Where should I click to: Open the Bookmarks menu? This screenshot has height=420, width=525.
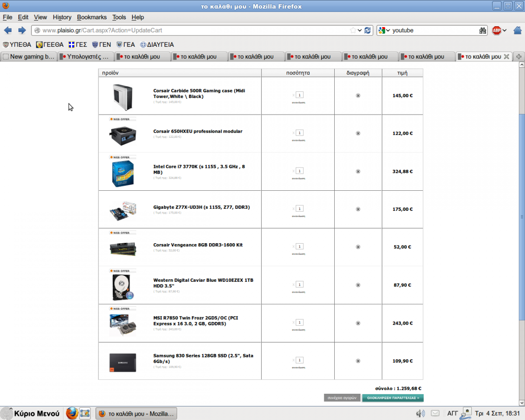click(x=92, y=17)
